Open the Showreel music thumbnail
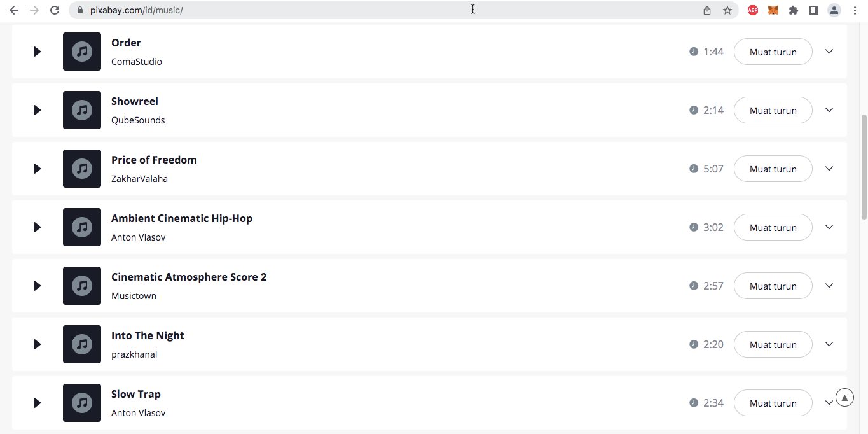Viewport: 868px width, 434px height. point(82,110)
